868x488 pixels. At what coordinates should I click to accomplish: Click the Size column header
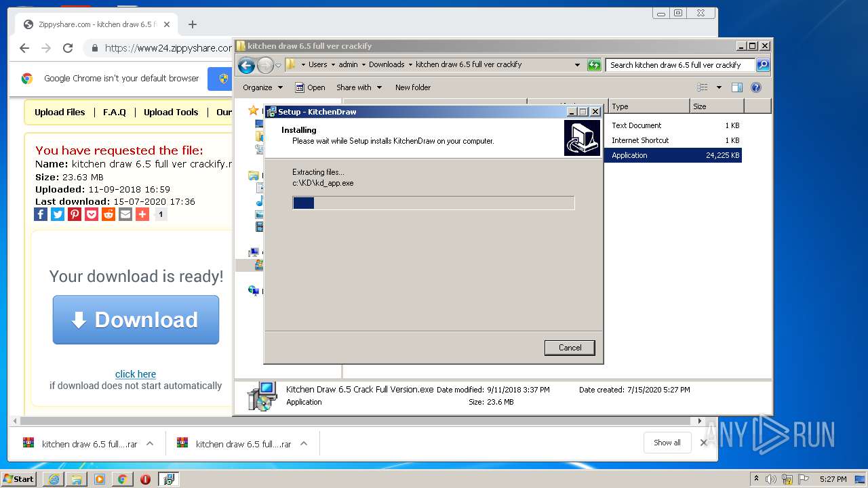(717, 106)
